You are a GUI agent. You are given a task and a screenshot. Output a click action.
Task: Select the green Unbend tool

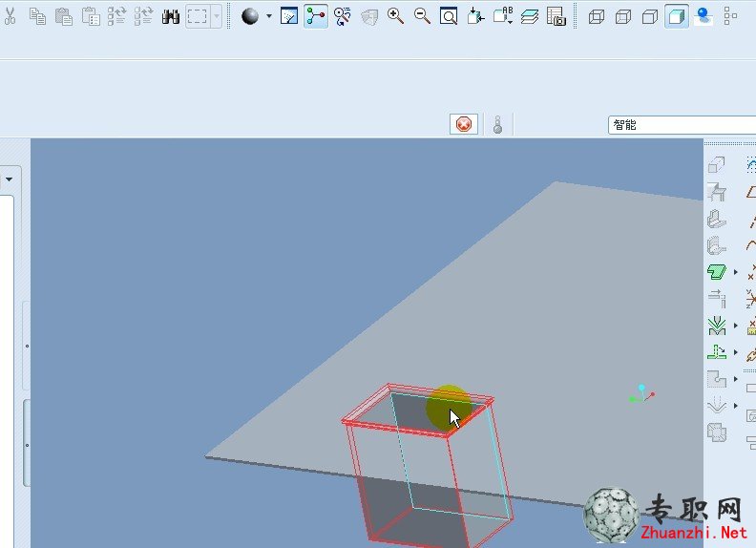pyautogui.click(x=717, y=352)
